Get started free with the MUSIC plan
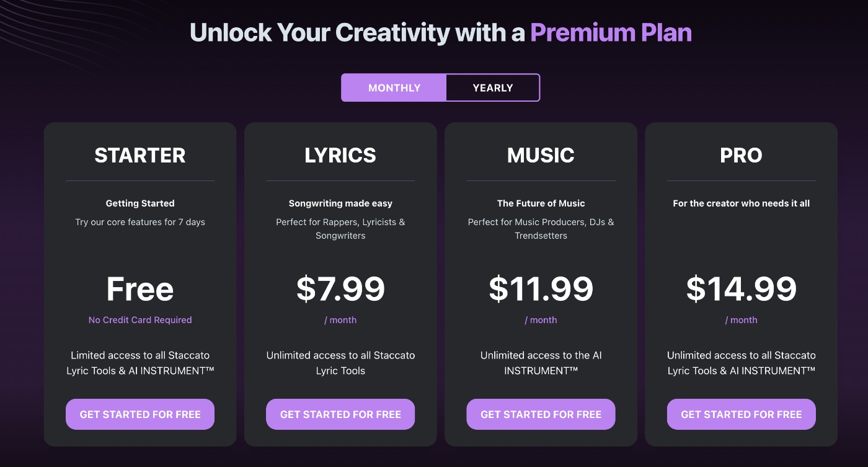The width and height of the screenshot is (868, 467). tap(541, 414)
